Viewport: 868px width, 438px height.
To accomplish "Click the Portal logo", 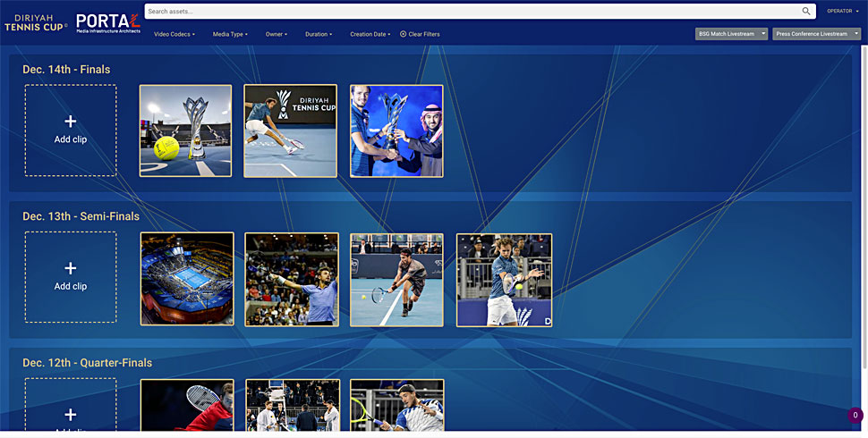I will point(107,22).
